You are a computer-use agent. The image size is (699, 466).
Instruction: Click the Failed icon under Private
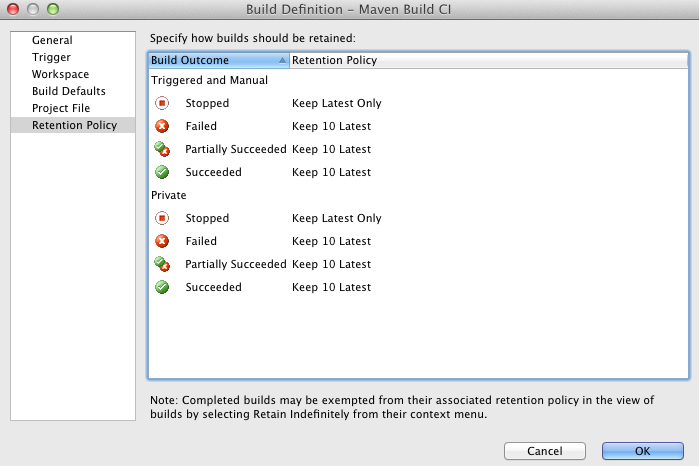(x=162, y=241)
